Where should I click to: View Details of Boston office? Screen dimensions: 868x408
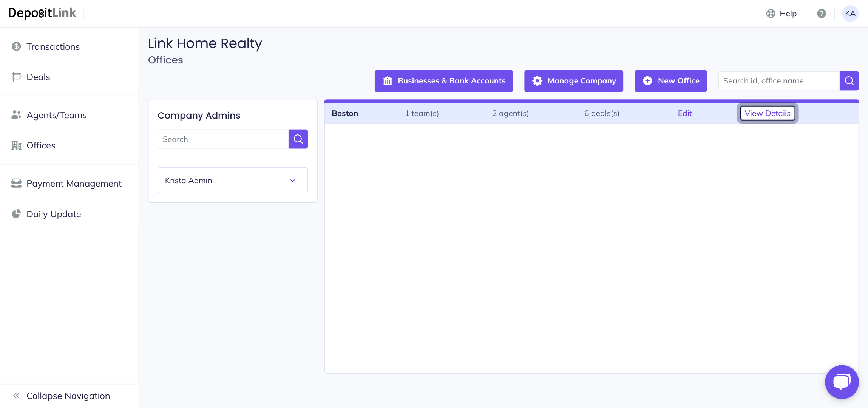coord(767,113)
